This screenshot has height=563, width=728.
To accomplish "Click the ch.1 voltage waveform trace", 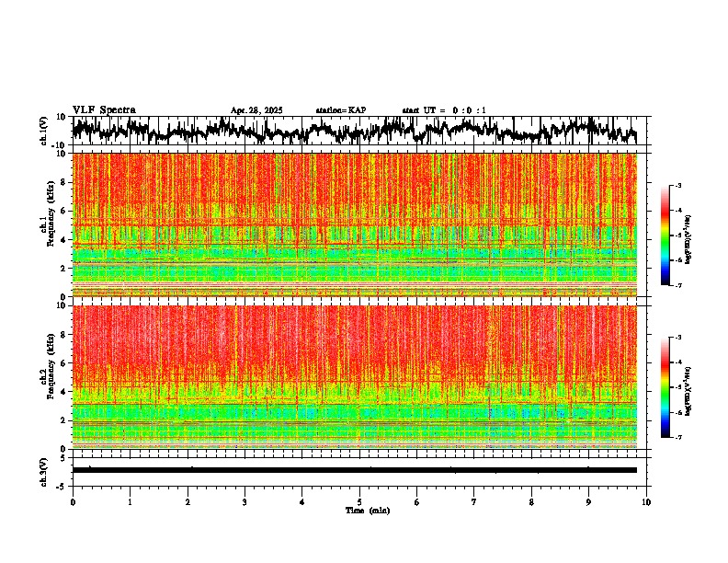I will (355, 131).
